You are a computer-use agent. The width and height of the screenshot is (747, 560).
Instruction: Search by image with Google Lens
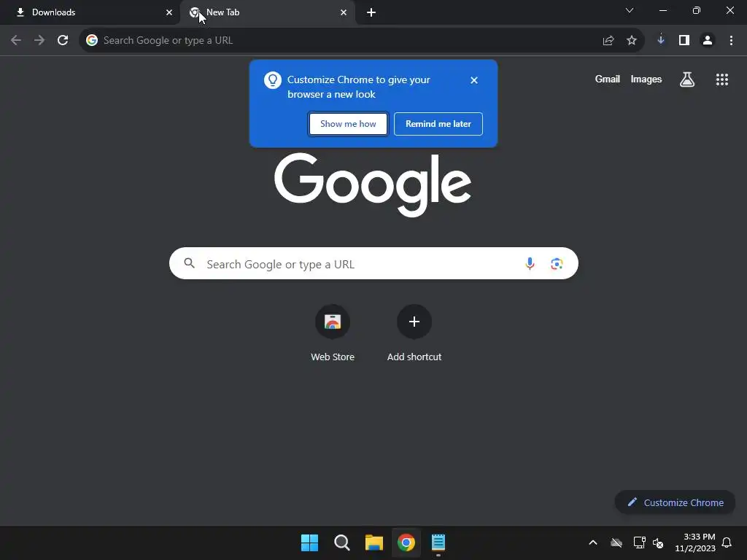pos(557,263)
